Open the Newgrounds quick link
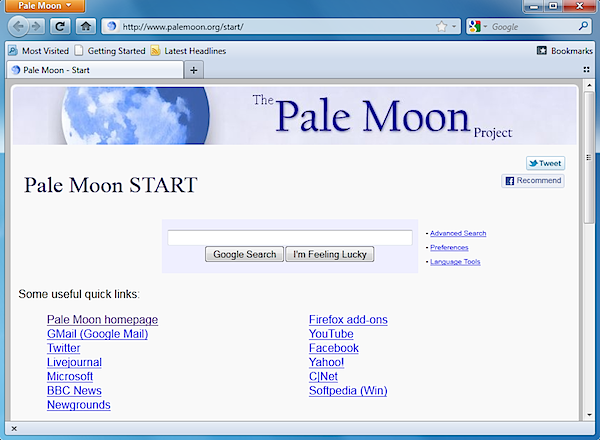Screen dimensions: 600x440 click(x=78, y=404)
